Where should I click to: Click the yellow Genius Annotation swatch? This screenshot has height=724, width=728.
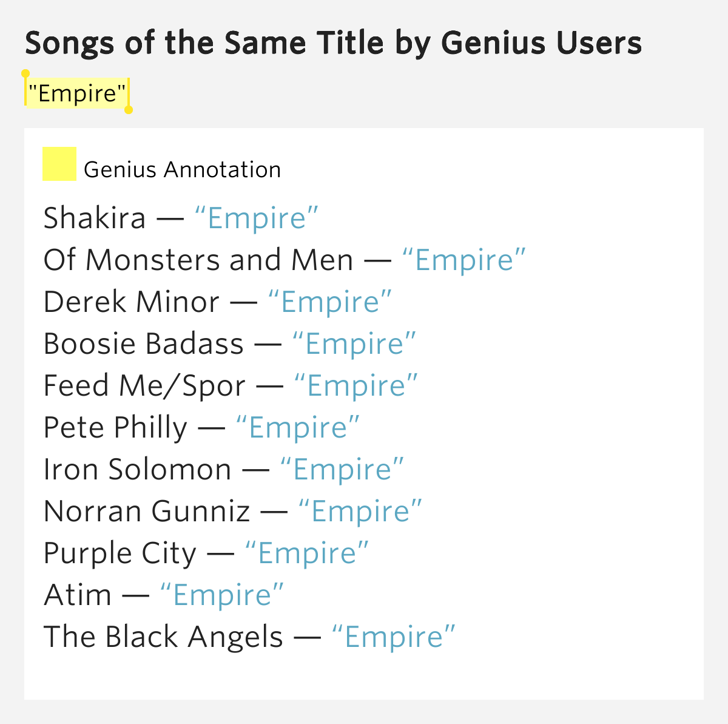tap(59, 164)
